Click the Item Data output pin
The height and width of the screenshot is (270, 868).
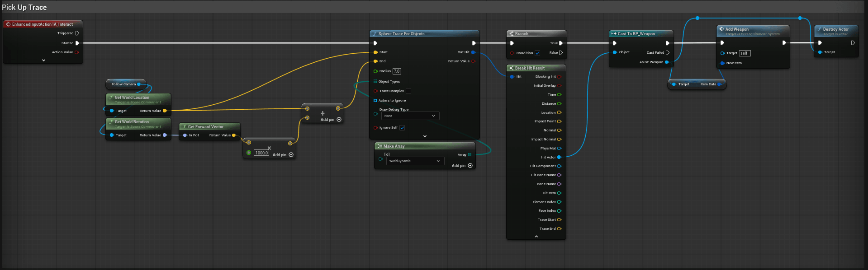coord(720,84)
